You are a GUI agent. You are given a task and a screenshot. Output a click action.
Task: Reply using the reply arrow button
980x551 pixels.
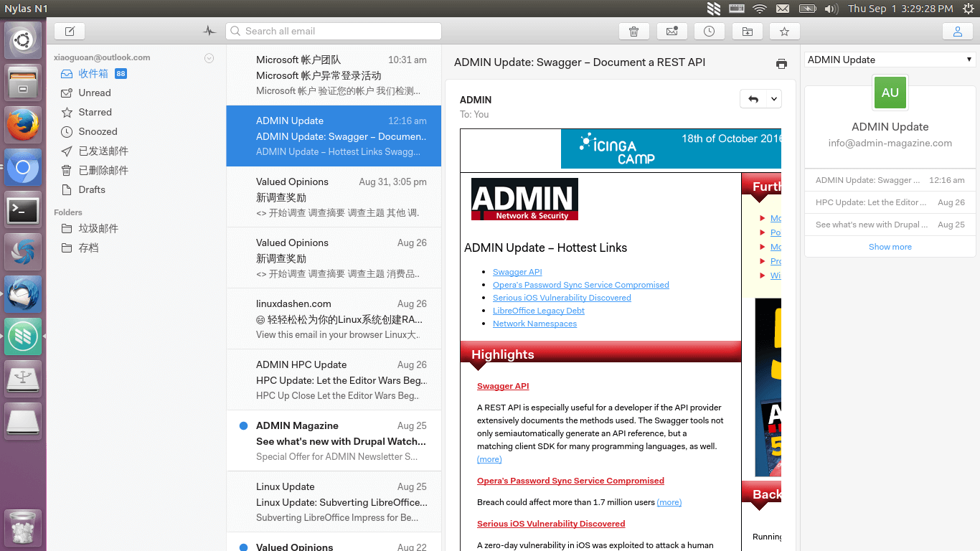coord(753,99)
